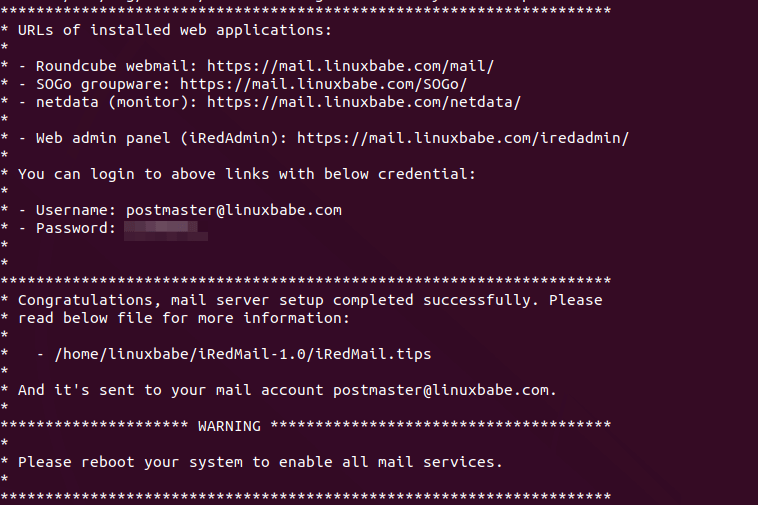Click the 'read below file for more information' line
The height and width of the screenshot is (505, 758).
pos(184,318)
